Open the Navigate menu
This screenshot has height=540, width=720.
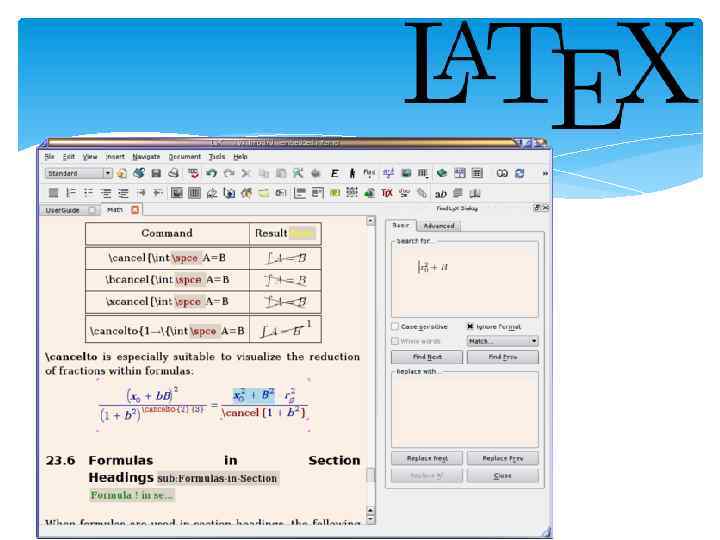tap(146, 157)
